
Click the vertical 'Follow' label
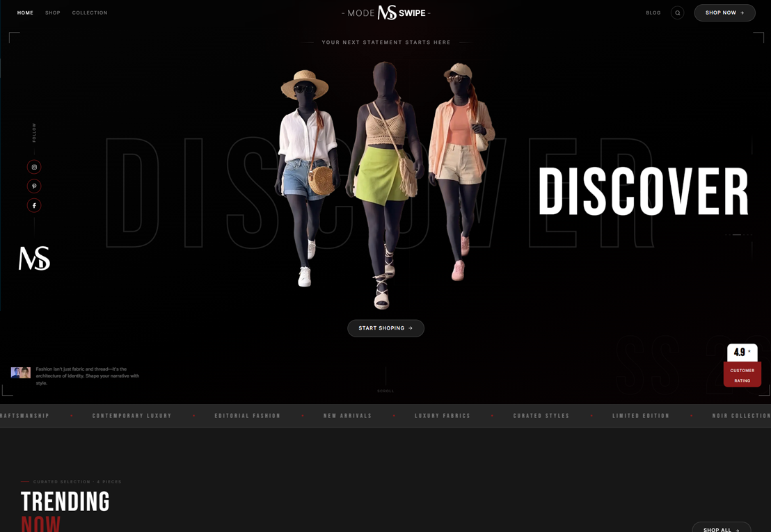34,133
